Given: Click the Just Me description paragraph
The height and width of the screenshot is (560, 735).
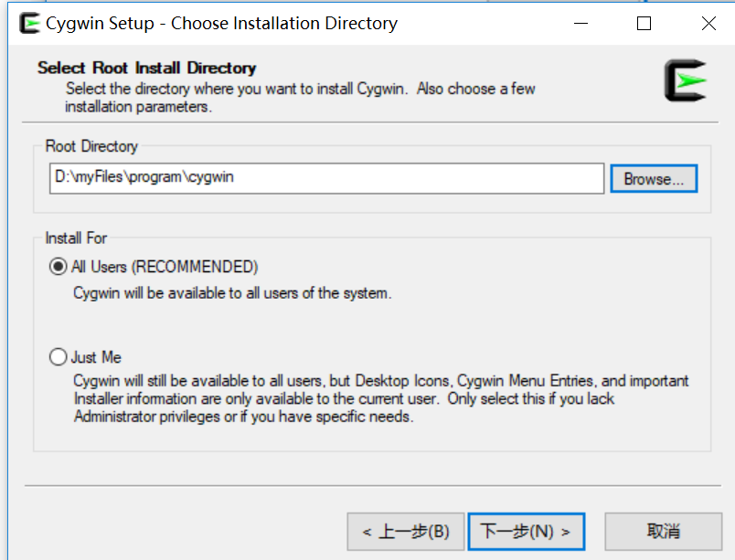Looking at the screenshot, I should (380, 398).
